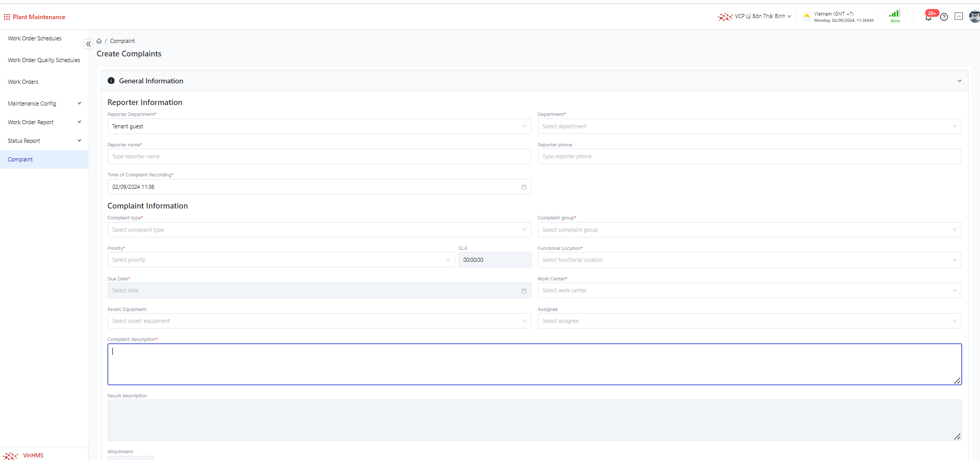The height and width of the screenshot is (460, 980).
Task: Collapse the sidebar with the double-chevron icon
Action: tap(89, 44)
